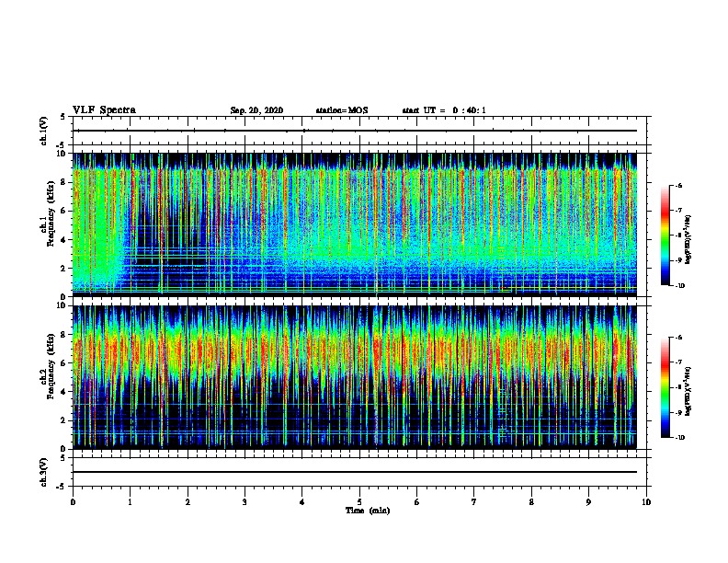Click the ch.2 spectrogram plot area
The width and height of the screenshot is (728, 563).
(x=355, y=377)
